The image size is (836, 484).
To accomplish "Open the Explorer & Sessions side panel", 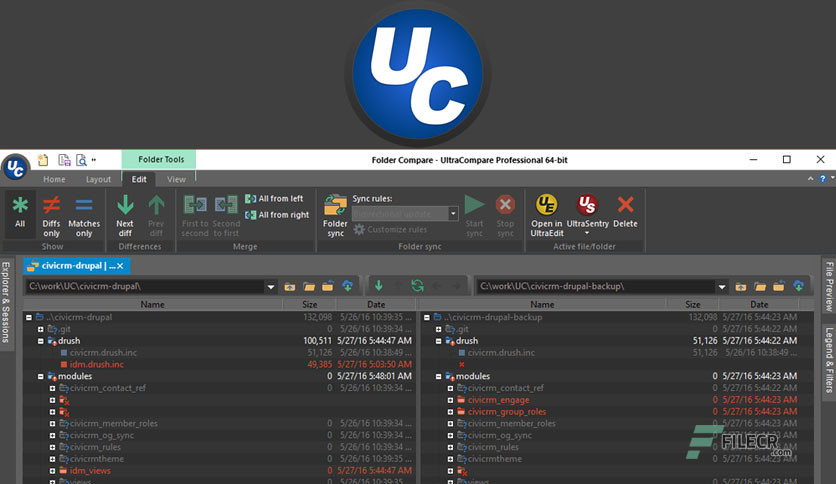I will [x=6, y=302].
